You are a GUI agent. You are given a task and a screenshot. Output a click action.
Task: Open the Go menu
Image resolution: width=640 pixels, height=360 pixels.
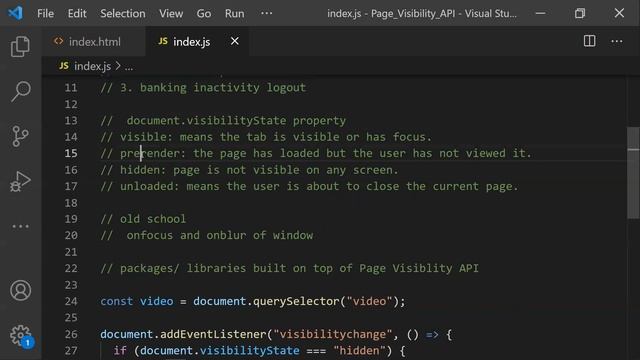[x=204, y=13]
